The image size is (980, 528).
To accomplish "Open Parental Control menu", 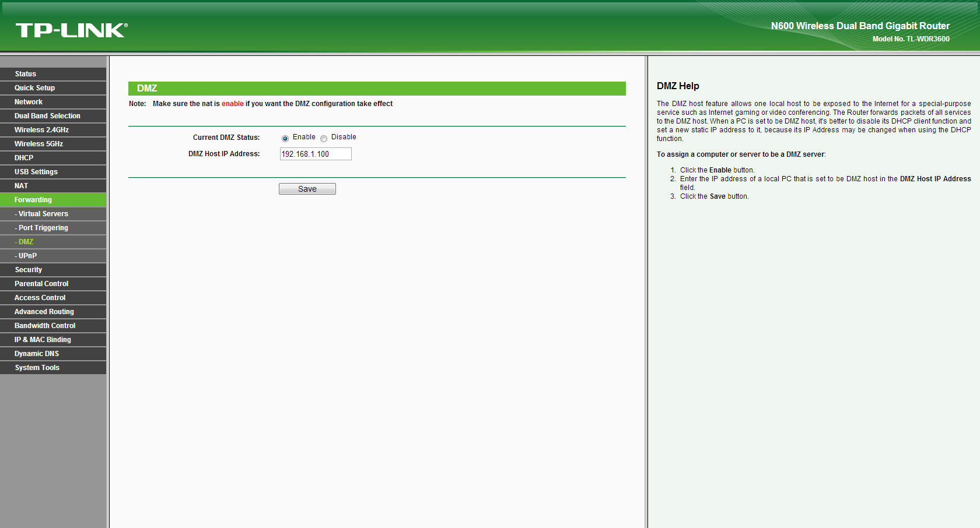I will point(53,284).
